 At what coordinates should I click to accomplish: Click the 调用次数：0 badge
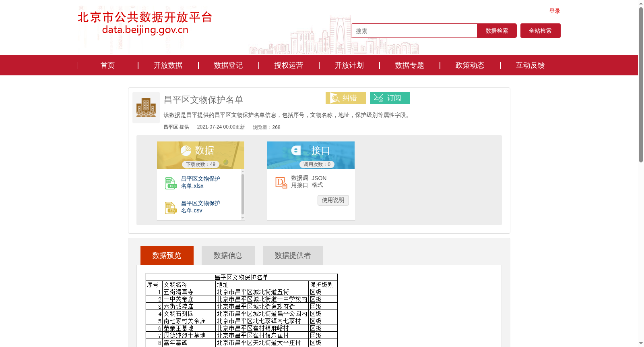317,164
